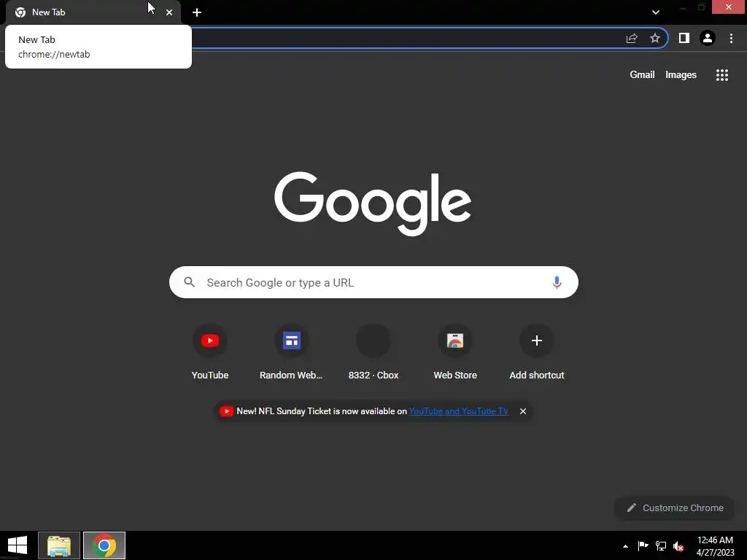Open a new tab with the plus button
747x560 pixels.
coord(197,12)
